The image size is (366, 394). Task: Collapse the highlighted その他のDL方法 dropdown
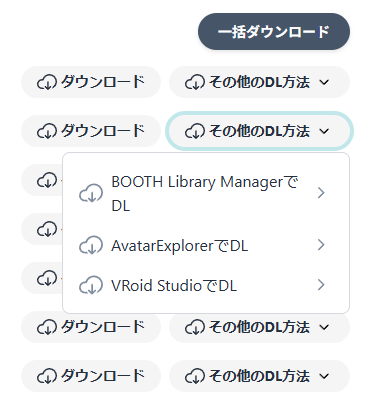(x=259, y=131)
